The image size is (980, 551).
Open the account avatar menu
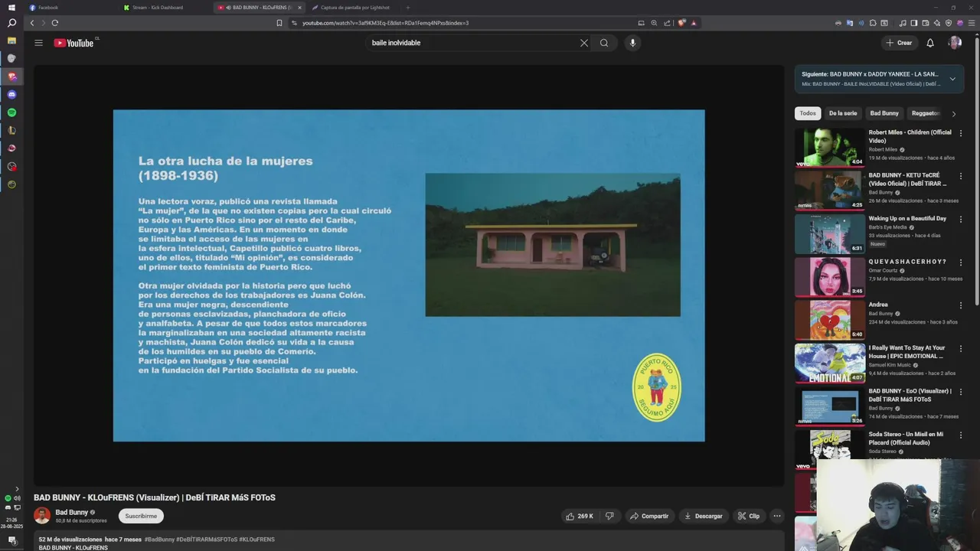pyautogui.click(x=955, y=43)
